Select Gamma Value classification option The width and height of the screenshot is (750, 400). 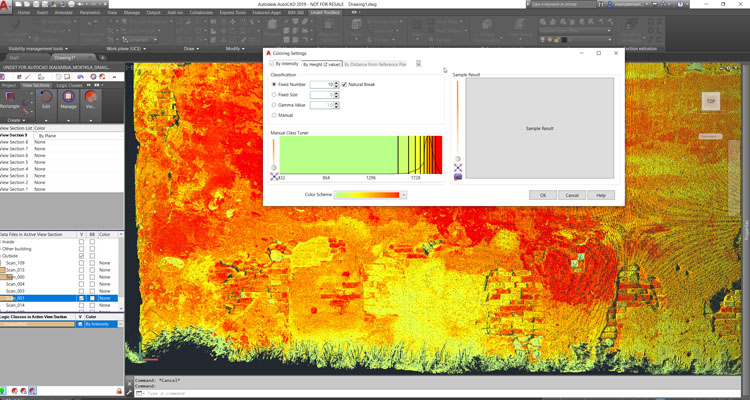[274, 105]
